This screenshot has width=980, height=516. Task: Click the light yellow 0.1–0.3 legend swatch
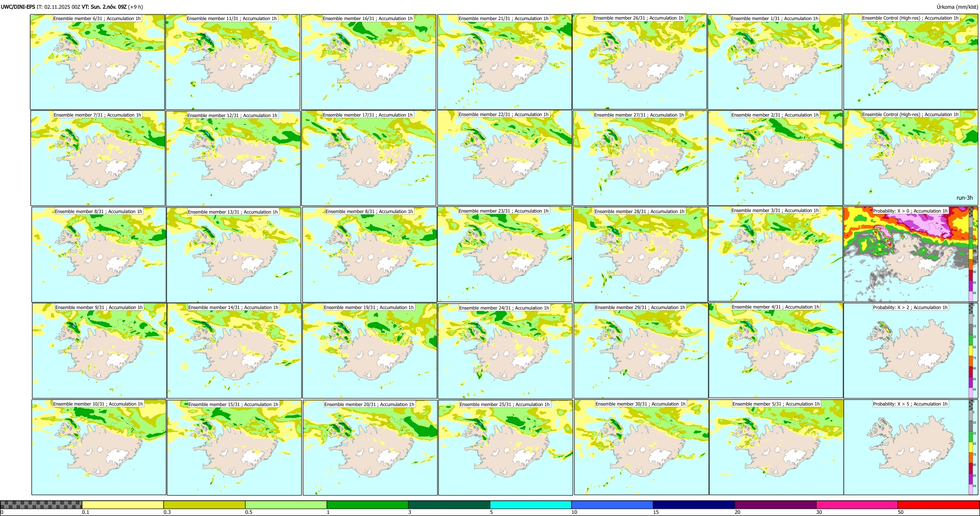123,505
